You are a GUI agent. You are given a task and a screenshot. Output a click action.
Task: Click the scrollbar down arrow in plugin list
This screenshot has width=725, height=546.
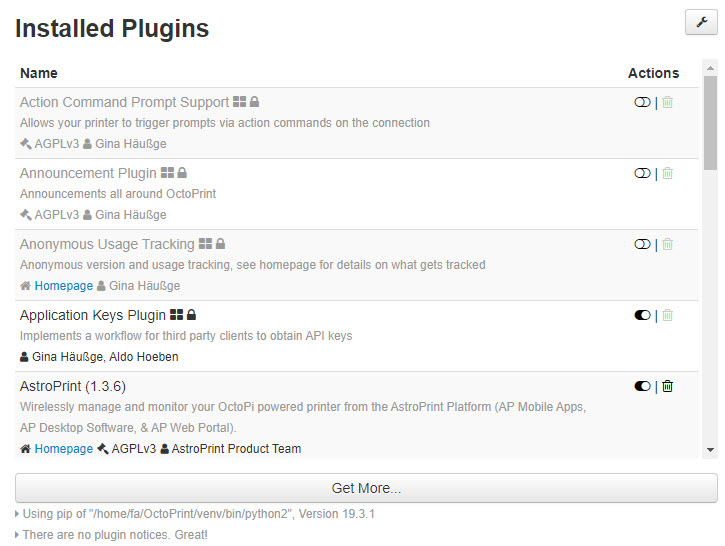click(x=710, y=449)
